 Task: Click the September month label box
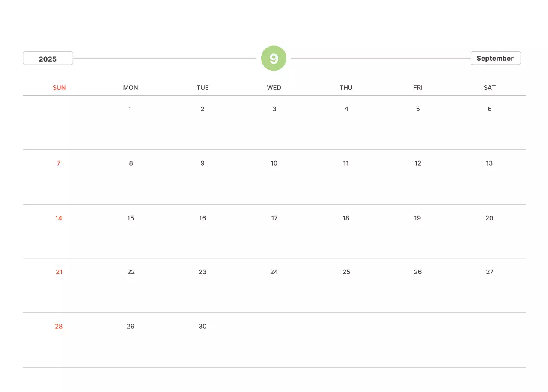click(495, 58)
